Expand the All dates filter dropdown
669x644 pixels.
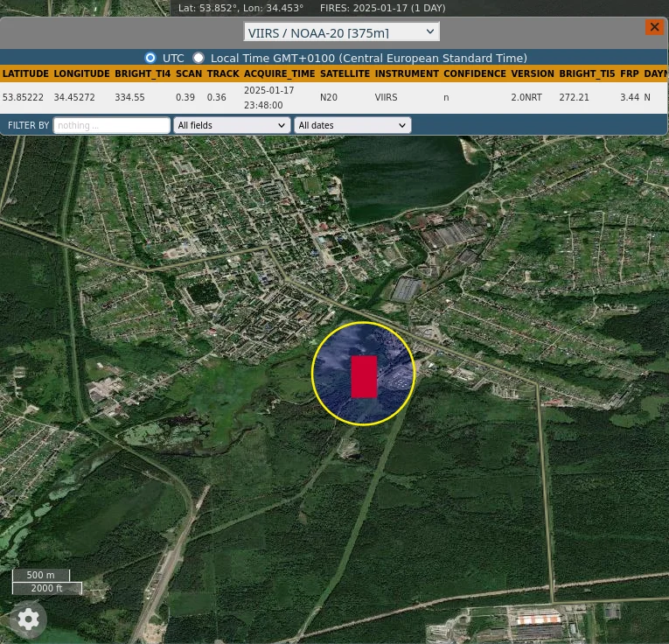coord(352,125)
